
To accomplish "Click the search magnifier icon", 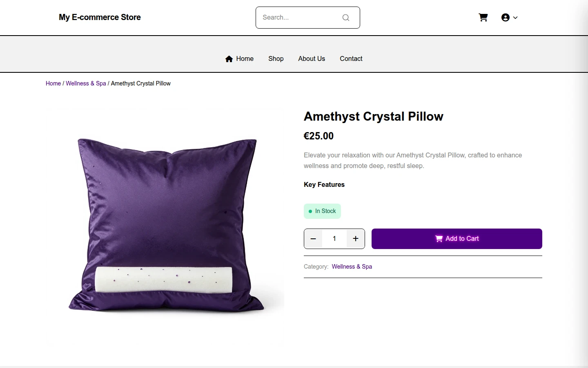I will click(346, 18).
